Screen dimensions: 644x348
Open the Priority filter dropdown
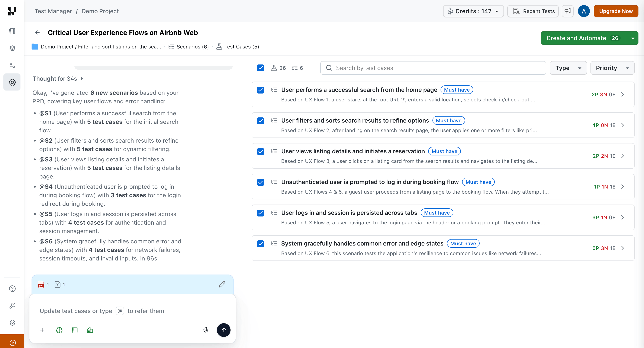[x=612, y=68]
